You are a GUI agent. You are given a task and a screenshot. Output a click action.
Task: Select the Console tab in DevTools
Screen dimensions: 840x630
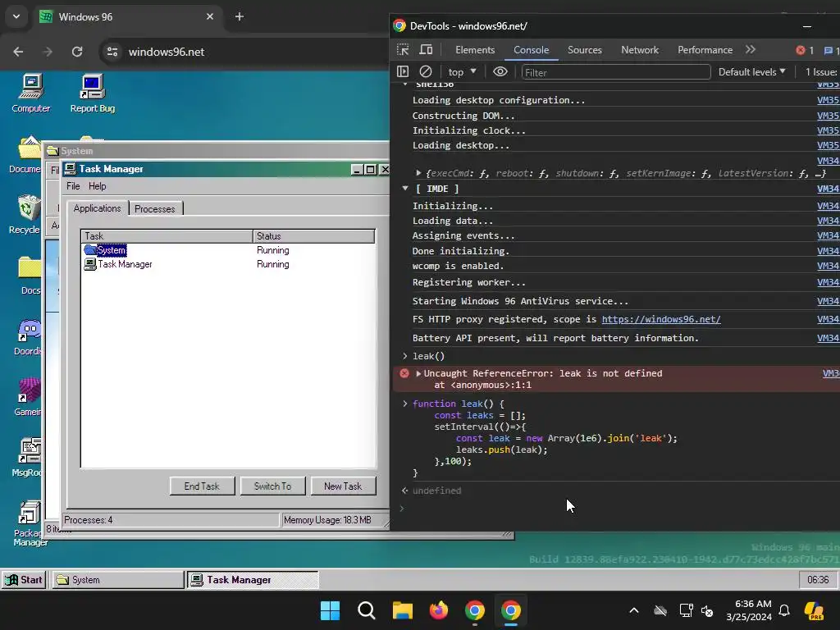pos(531,50)
